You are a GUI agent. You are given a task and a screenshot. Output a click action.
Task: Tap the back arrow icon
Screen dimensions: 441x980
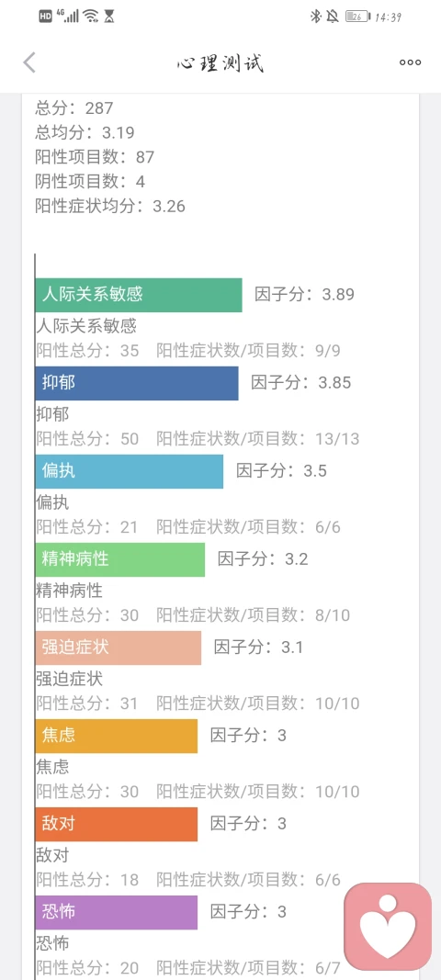point(29,62)
